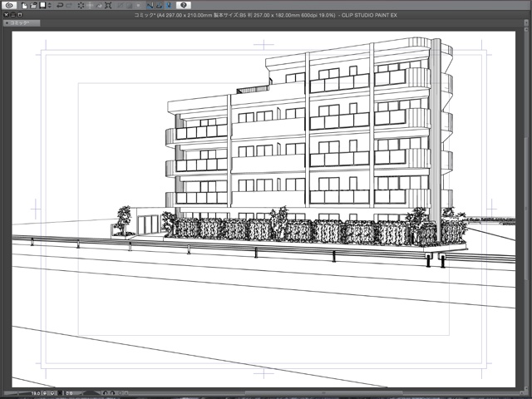Rotate the canvas right with the bottom icon
Viewport: 532px width, 399px height.
click(x=113, y=393)
